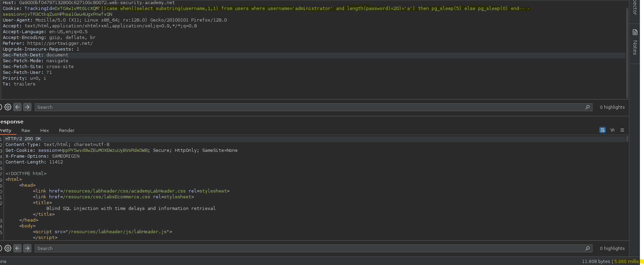Click the 11,608 bytes status entry

coord(596,261)
